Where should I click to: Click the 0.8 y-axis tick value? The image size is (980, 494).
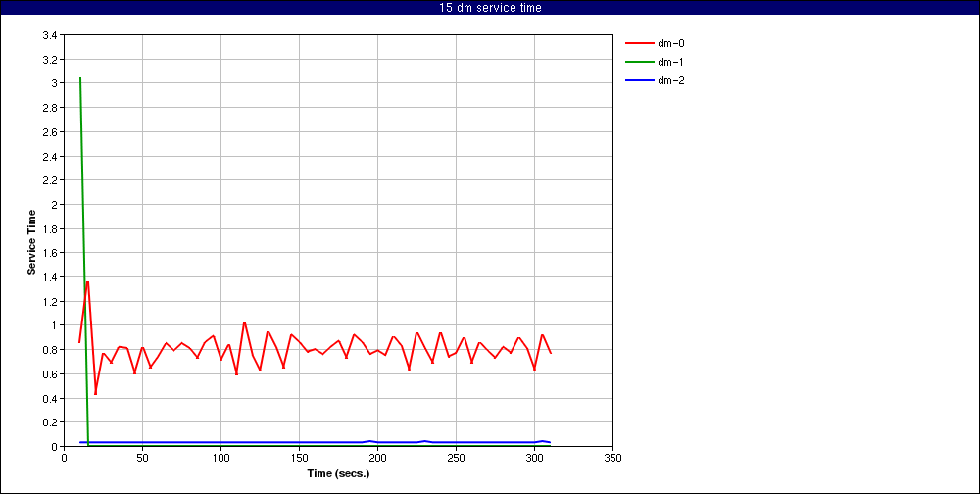point(50,350)
